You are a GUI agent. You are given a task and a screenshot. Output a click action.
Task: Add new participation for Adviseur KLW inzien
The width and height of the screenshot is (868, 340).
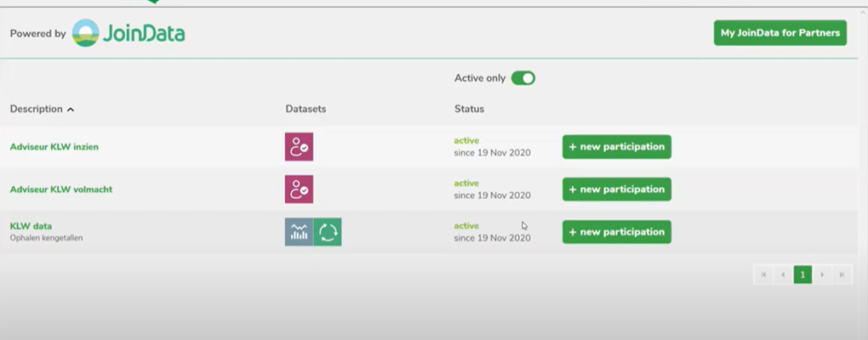click(616, 147)
